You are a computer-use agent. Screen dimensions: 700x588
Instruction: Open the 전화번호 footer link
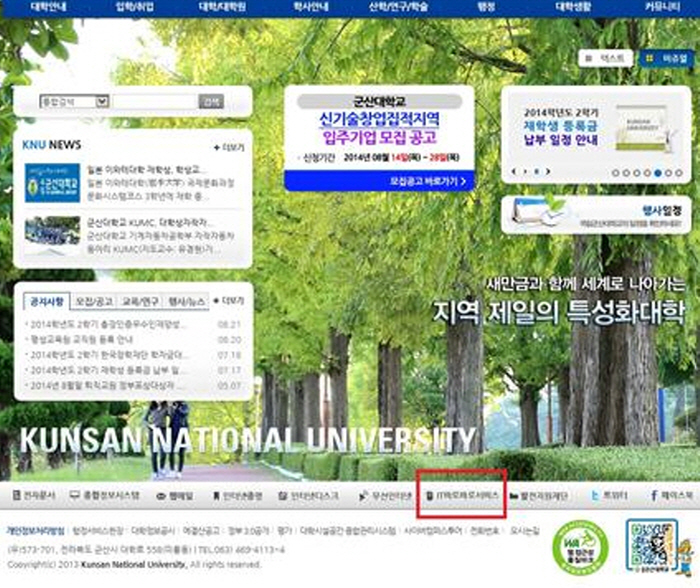tap(485, 530)
